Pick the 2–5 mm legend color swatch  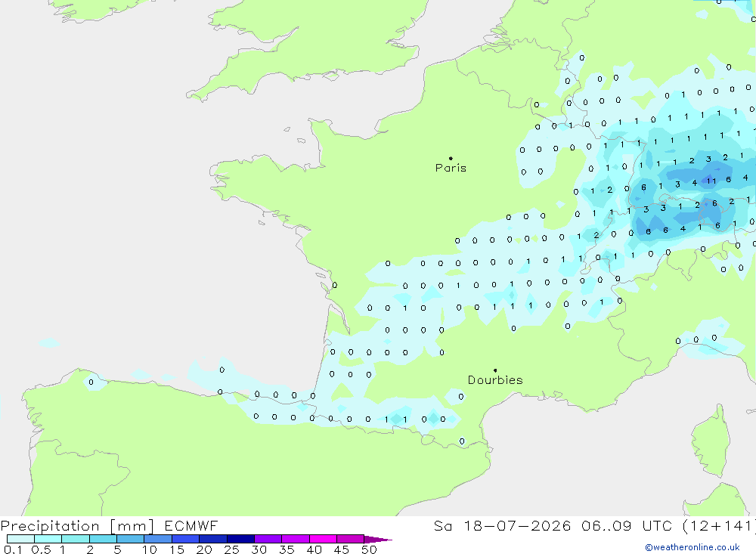[x=103, y=539]
